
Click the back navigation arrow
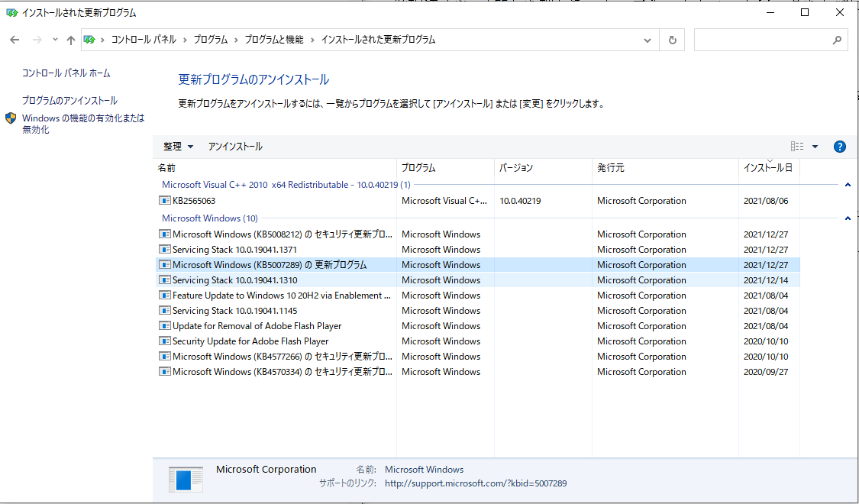pos(15,40)
